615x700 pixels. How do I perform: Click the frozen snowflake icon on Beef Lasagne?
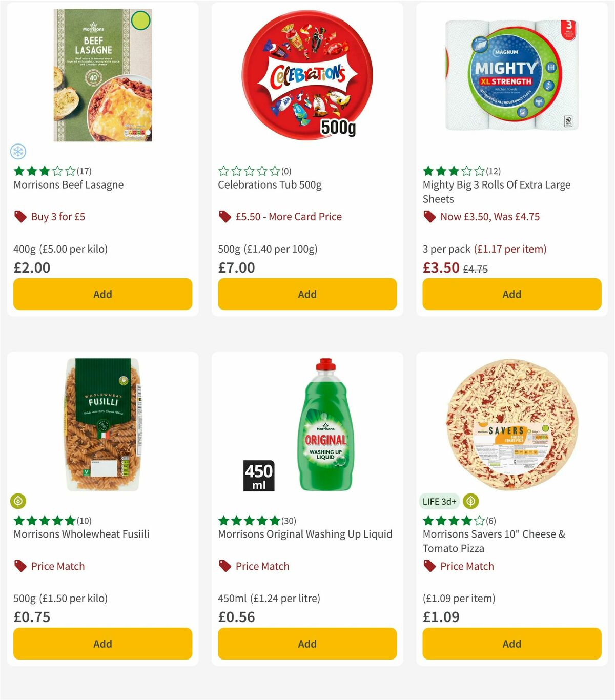(18, 152)
